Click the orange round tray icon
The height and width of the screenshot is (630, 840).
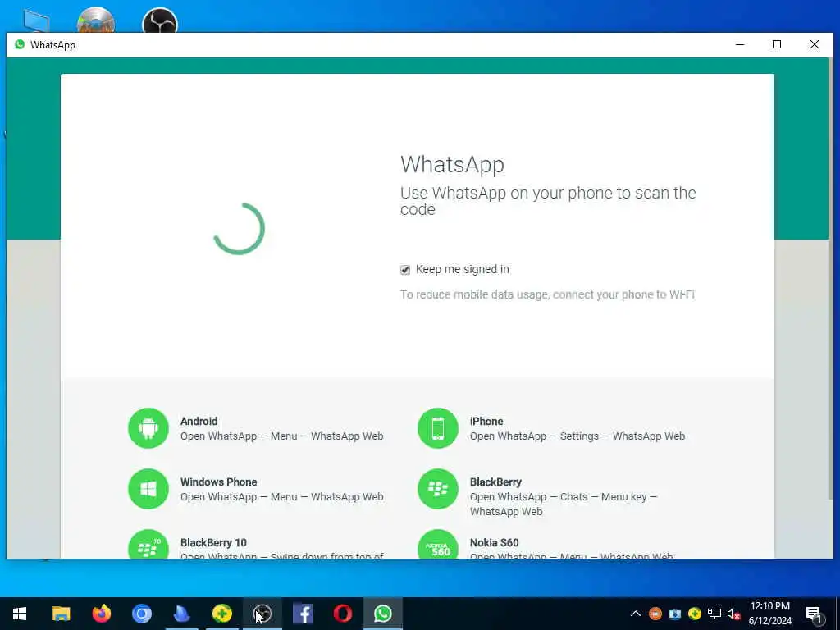pyautogui.click(x=655, y=614)
